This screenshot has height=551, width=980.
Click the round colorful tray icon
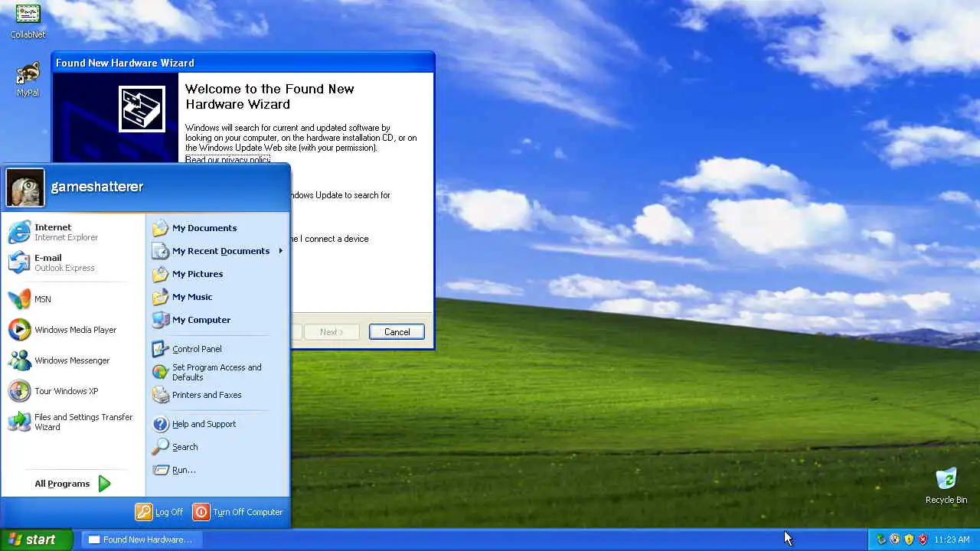[x=894, y=540]
